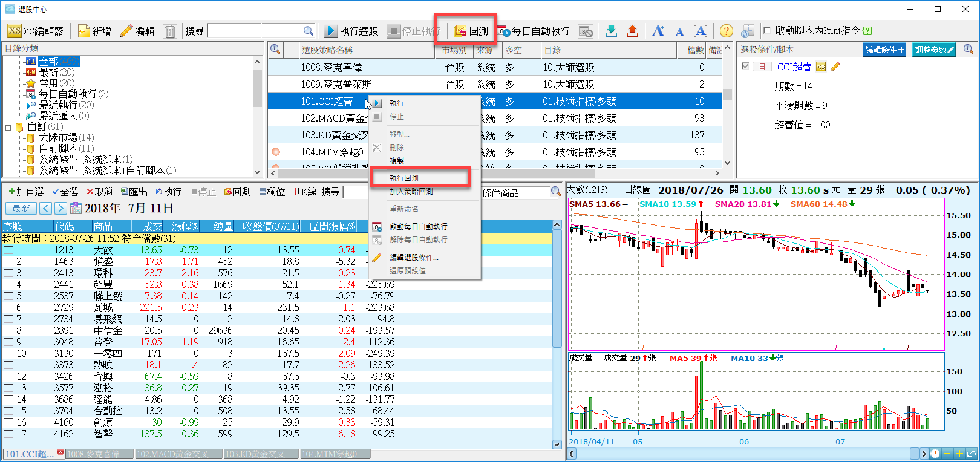Open help via yellow question mark icon
The width and height of the screenshot is (980, 462).
tap(726, 31)
